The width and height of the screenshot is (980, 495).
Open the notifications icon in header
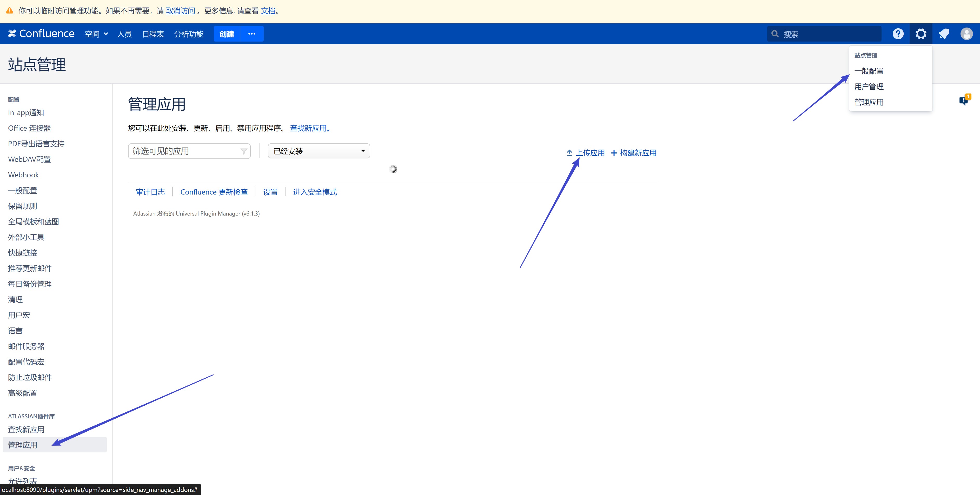point(944,34)
